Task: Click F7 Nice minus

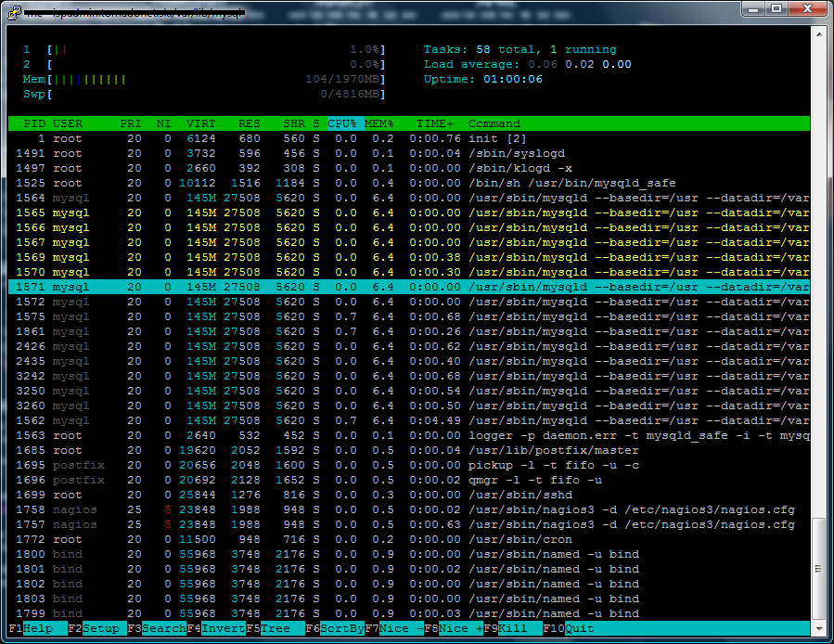Action: coord(394,628)
